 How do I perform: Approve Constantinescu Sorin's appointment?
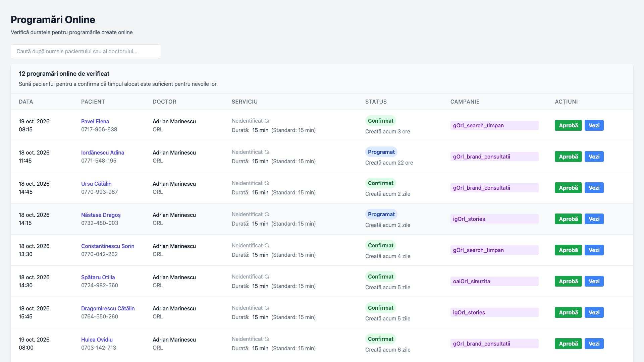(568, 250)
